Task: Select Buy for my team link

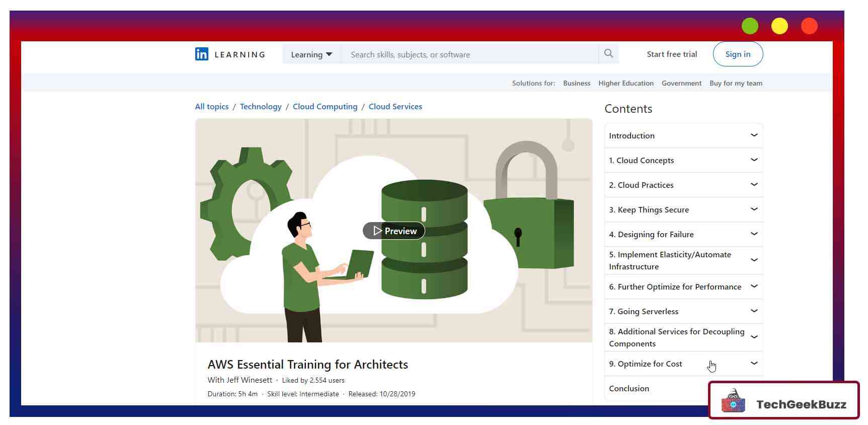Action: click(x=736, y=84)
